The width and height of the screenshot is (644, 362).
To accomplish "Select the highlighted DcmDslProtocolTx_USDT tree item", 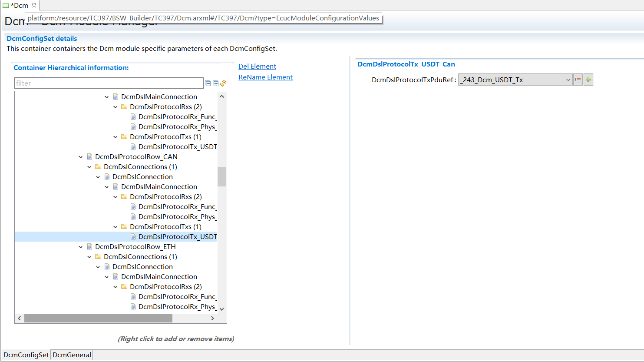I will click(177, 236).
